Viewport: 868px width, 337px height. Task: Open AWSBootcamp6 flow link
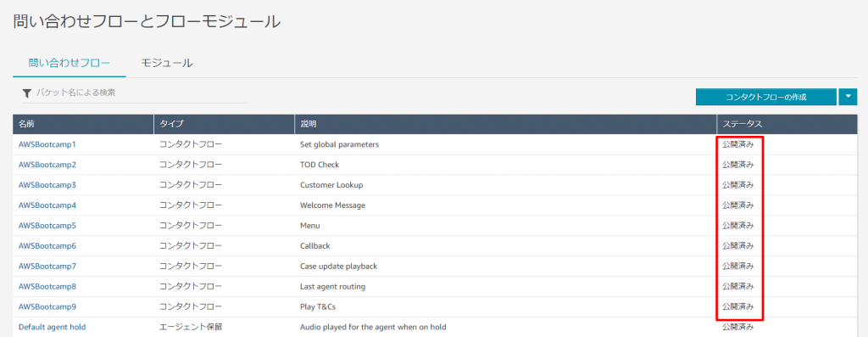(x=47, y=245)
